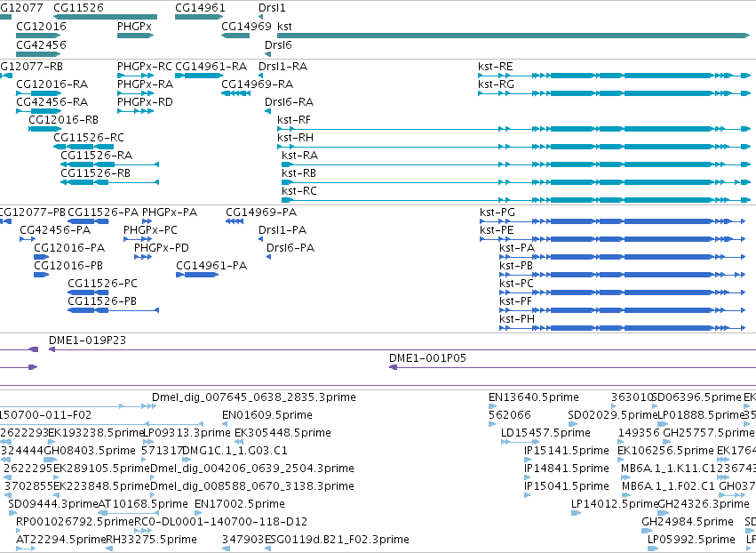Open protein CG14961-PA
This screenshot has height=553, width=756.
(x=211, y=266)
